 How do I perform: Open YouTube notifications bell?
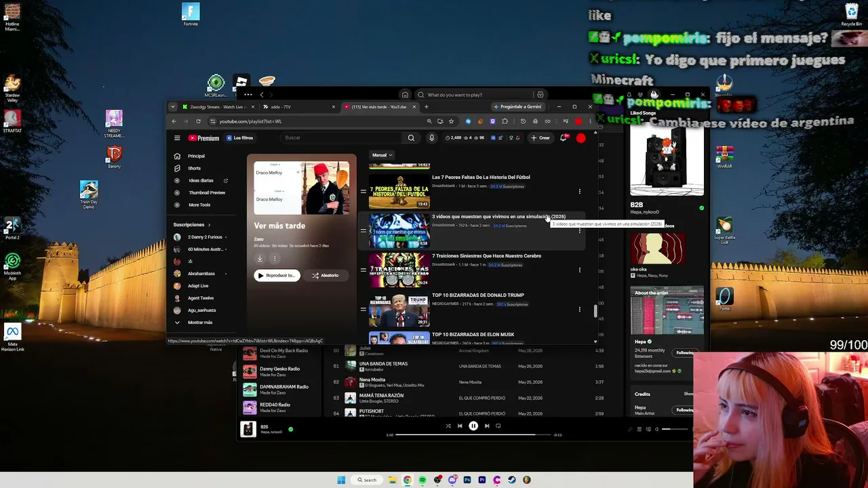tap(564, 138)
